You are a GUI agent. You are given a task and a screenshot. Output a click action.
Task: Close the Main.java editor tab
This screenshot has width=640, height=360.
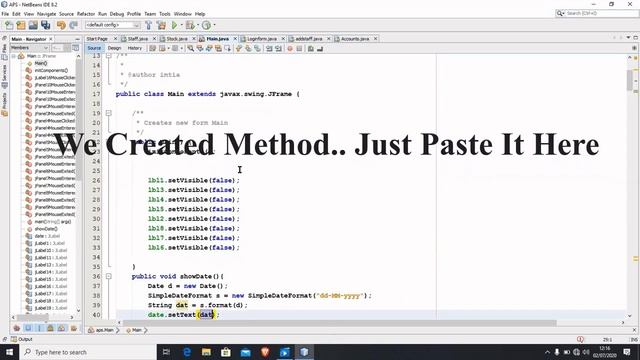pos(235,39)
